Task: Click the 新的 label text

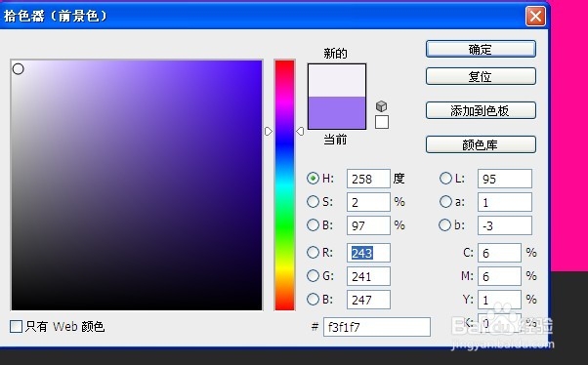Action: (x=336, y=54)
